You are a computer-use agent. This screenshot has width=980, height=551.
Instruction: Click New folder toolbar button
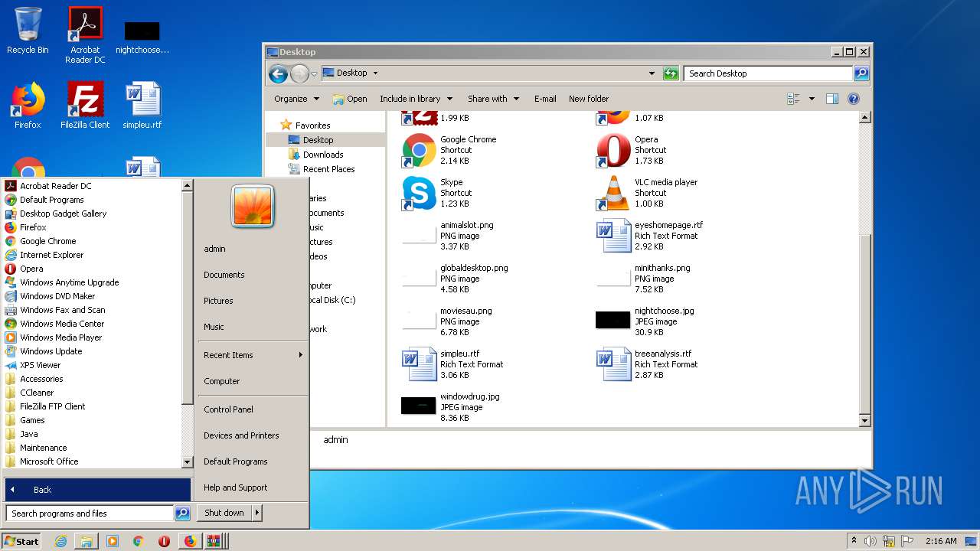point(589,99)
